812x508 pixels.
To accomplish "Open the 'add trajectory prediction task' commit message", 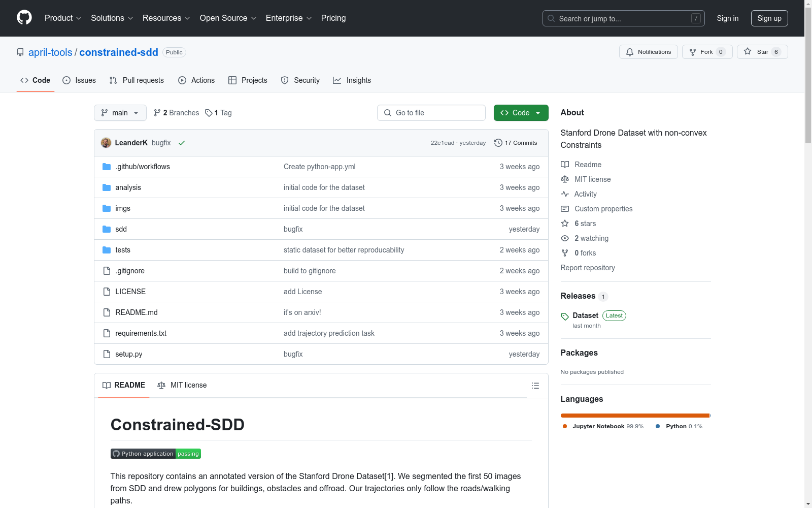I will pyautogui.click(x=329, y=333).
